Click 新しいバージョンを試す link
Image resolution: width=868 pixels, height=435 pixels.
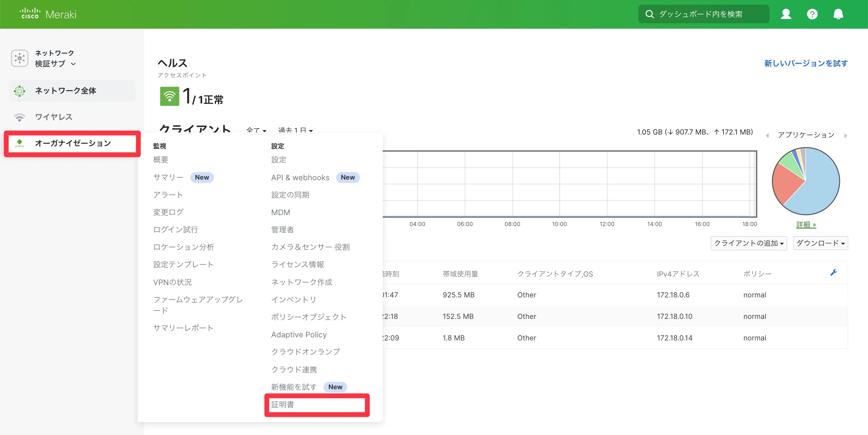[806, 64]
